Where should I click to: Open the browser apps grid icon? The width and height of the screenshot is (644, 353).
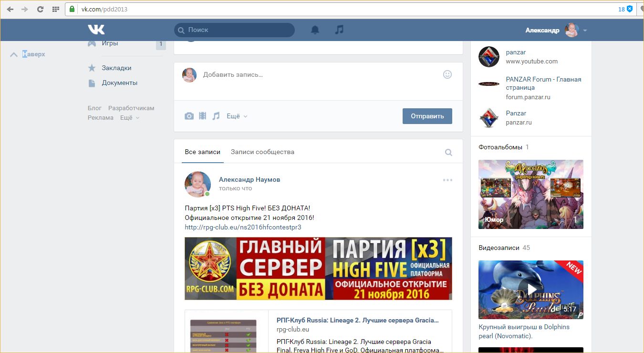55,9
